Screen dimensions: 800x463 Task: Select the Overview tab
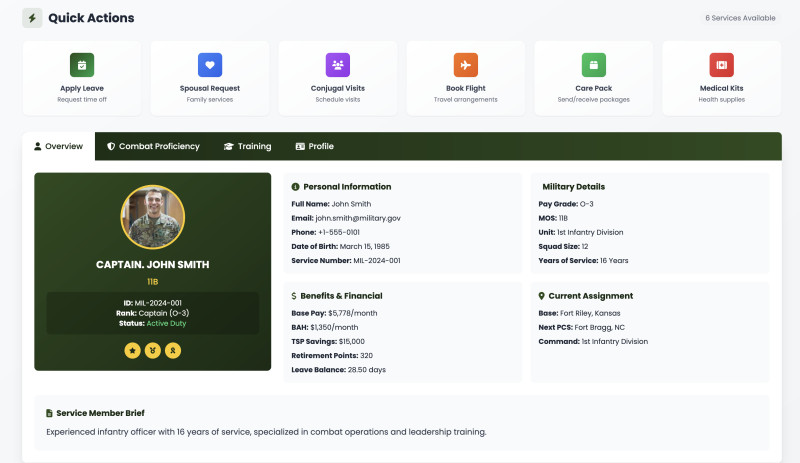click(58, 146)
